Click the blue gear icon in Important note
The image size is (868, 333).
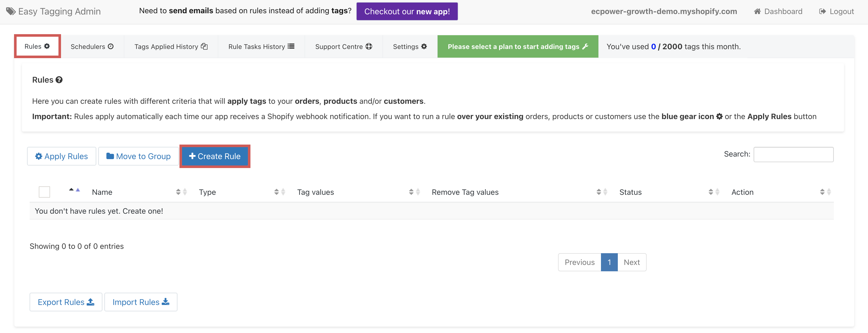point(719,117)
